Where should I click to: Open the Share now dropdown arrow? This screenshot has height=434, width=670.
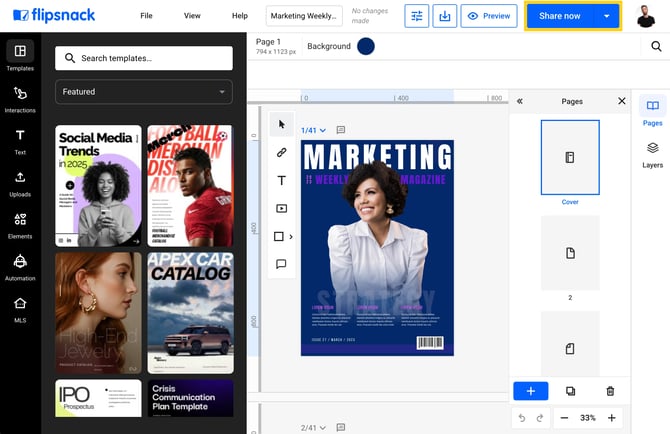(606, 16)
